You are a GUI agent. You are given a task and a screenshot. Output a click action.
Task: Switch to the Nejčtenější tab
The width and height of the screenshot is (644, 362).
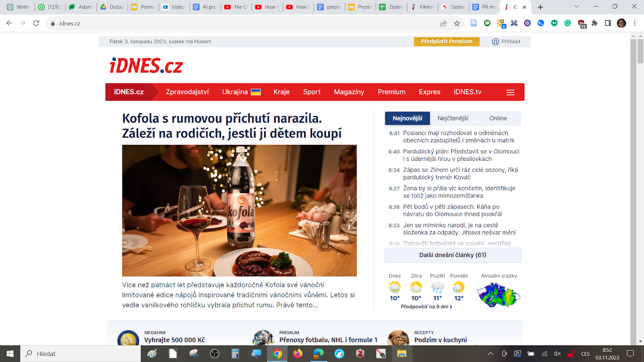click(453, 118)
